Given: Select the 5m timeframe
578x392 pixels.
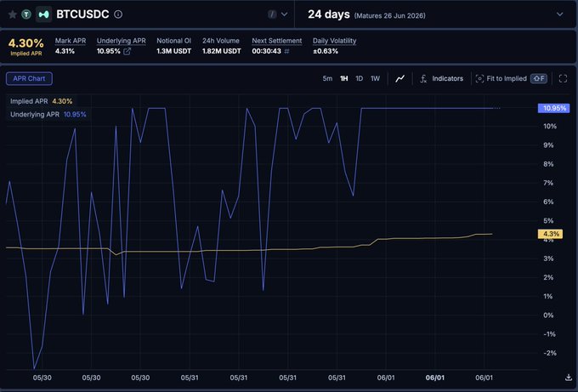Looking at the screenshot, I should click(x=327, y=78).
